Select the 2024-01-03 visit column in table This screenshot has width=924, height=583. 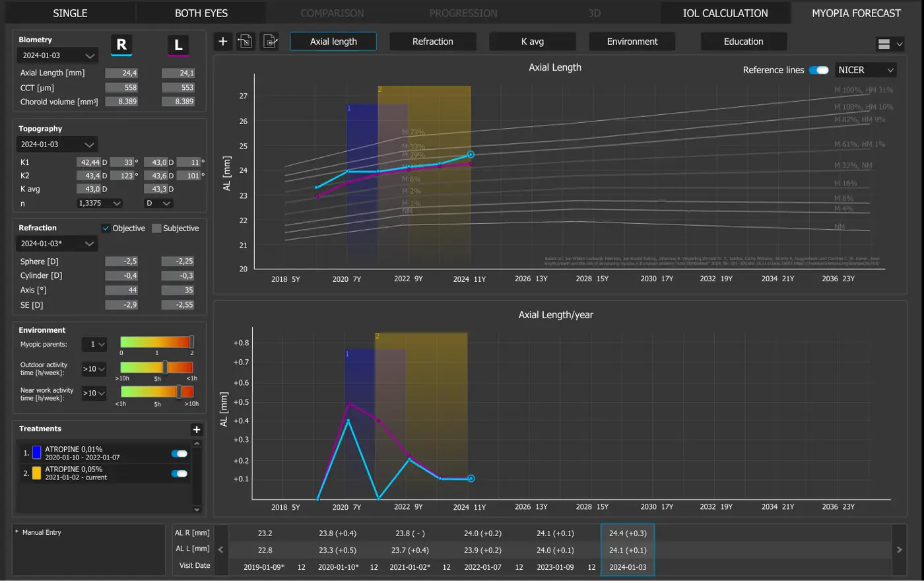[628, 550]
